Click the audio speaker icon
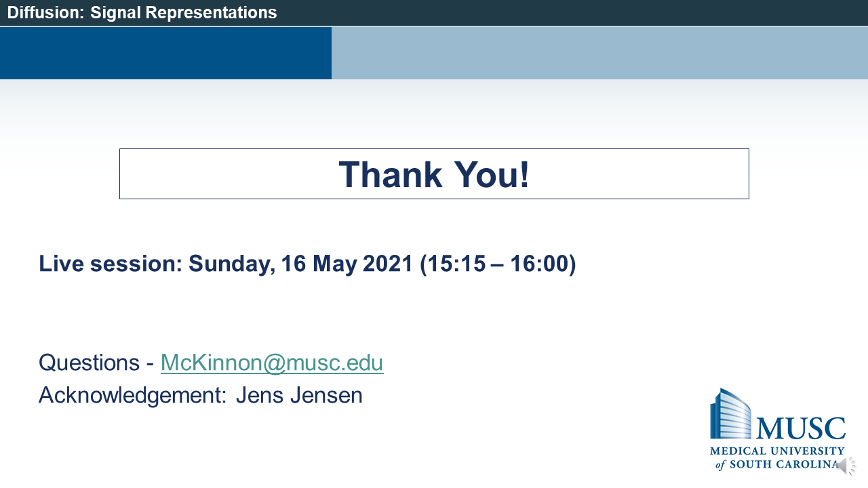The width and height of the screenshot is (868, 488). point(845,466)
